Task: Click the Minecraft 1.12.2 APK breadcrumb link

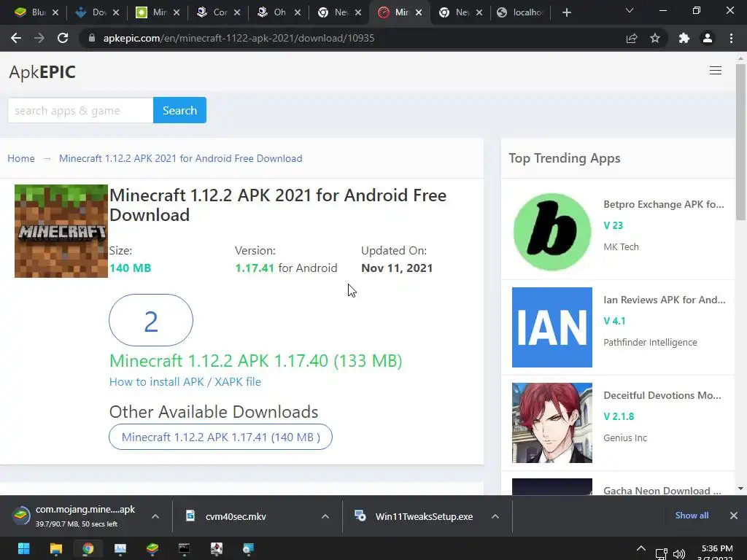Action: point(181,158)
